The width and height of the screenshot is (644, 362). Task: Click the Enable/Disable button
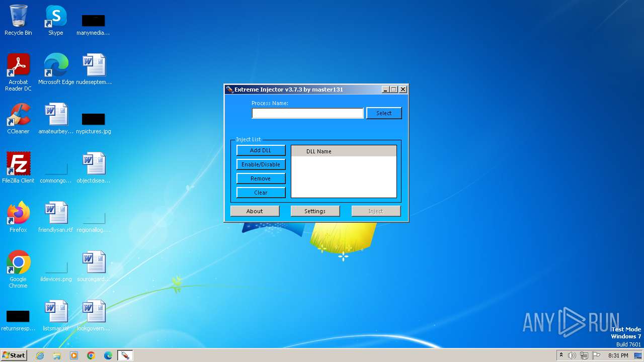pos(261,164)
